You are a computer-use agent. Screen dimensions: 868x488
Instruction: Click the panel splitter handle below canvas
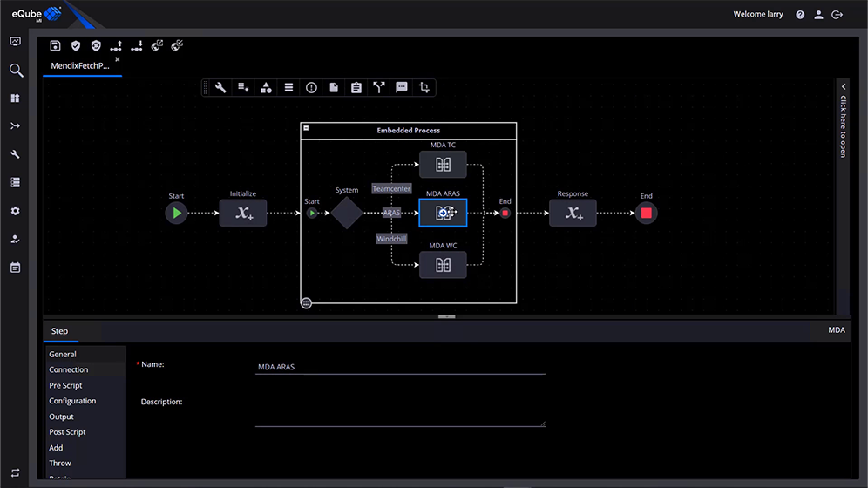447,316
